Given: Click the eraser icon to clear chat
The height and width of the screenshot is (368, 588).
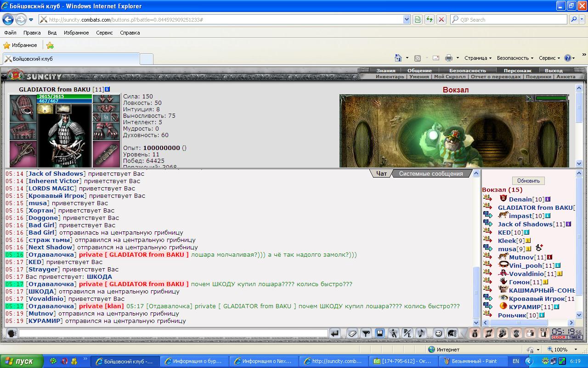Looking at the screenshot, I should [352, 333].
